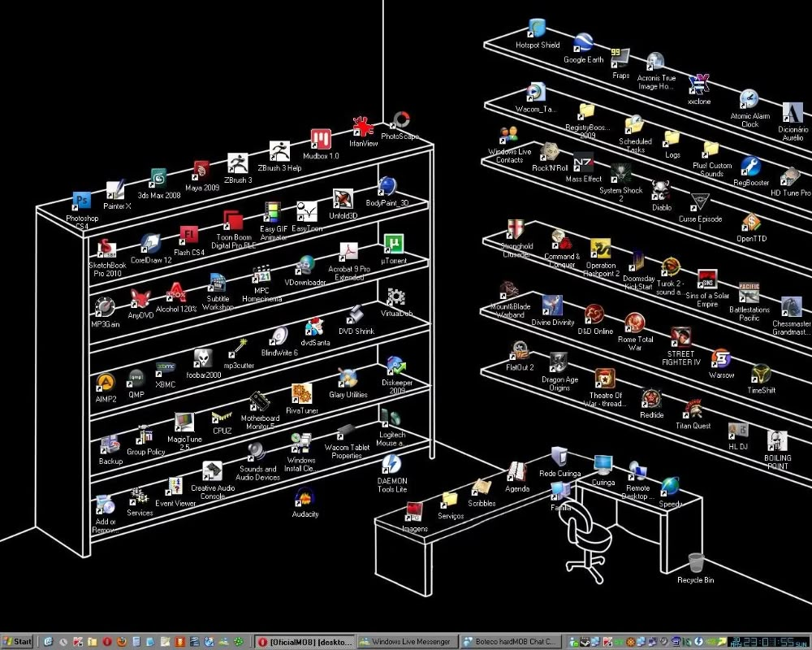Switch to OficialMOB taskbar window
This screenshot has height=650, width=812.
coord(305,642)
